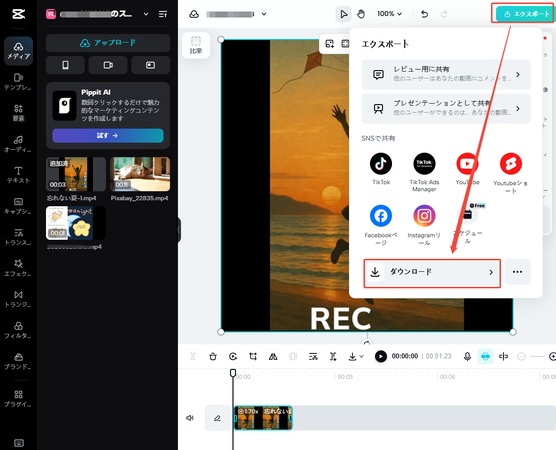
Task: Click the voiceover microphone icon
Action: coord(467,356)
